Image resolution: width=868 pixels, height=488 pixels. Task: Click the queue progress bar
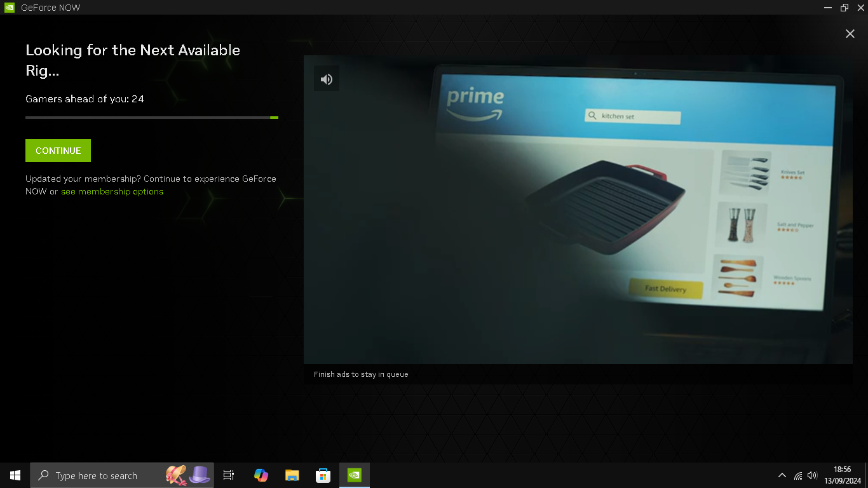click(152, 118)
